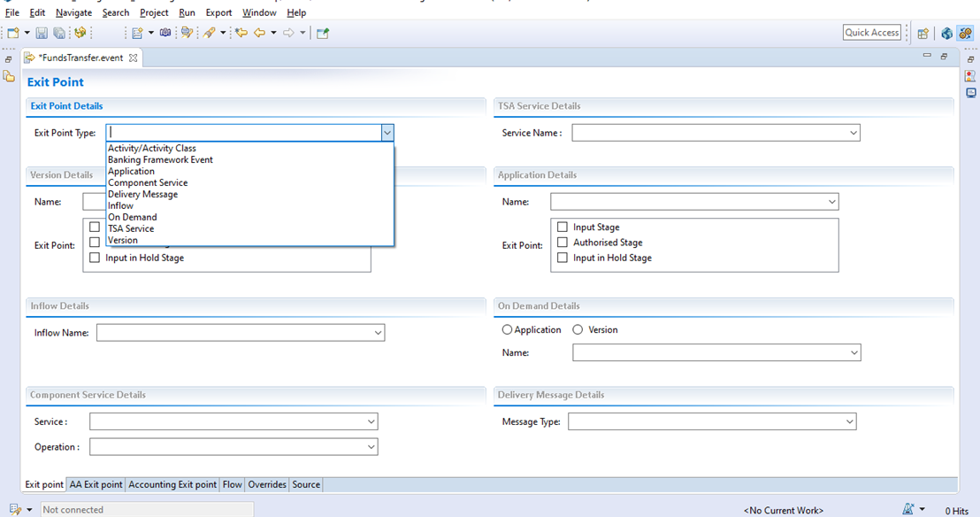The width and height of the screenshot is (980, 517).
Task: Click the New file toolbar icon
Action: point(13,33)
